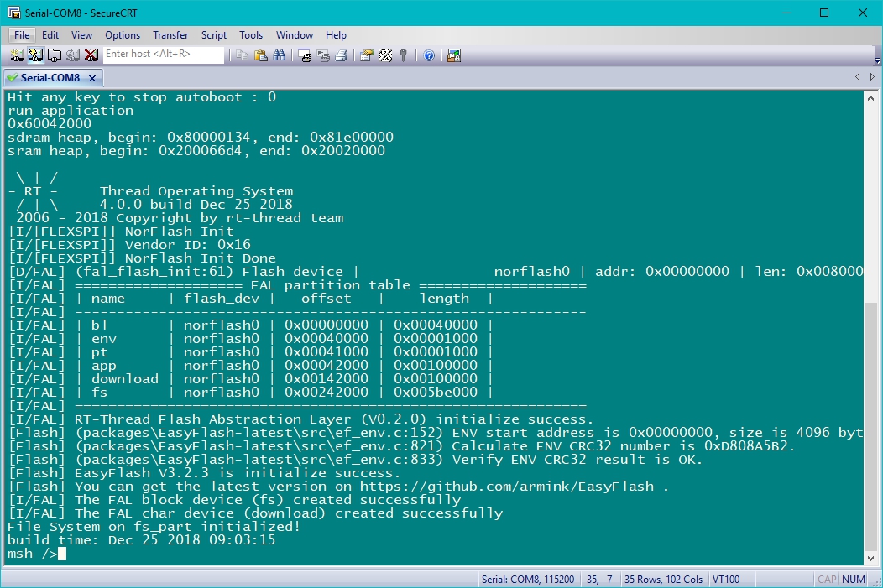Click the Keymap Editor icon

pos(385,55)
